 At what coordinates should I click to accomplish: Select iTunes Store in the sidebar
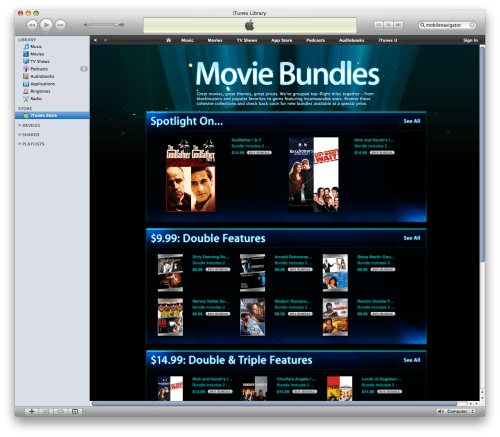tap(52, 115)
